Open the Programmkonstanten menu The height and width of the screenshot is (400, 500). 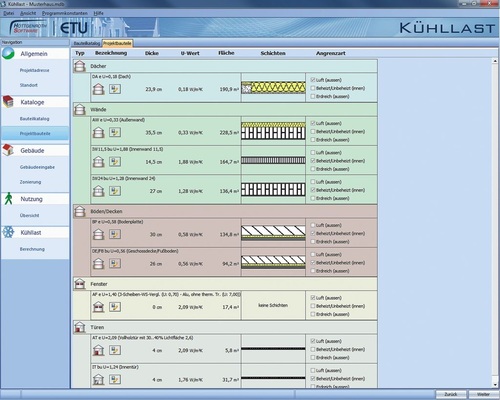65,13
